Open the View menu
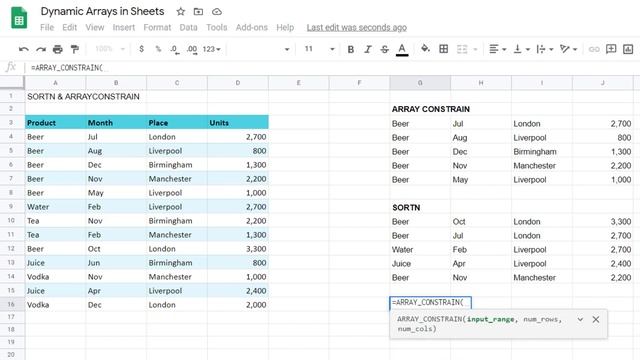 (95, 27)
